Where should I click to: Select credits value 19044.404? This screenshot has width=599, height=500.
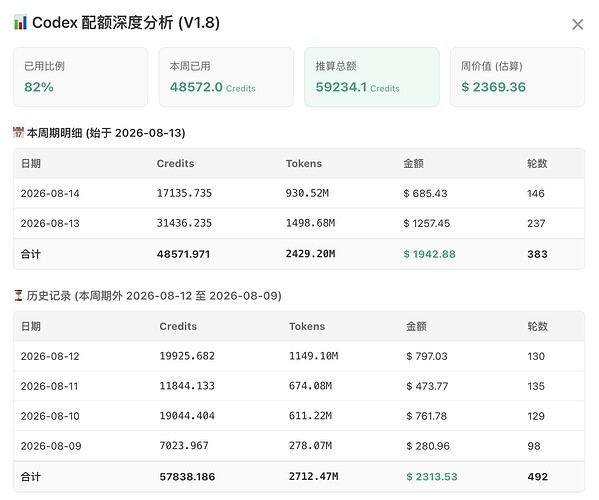click(187, 416)
